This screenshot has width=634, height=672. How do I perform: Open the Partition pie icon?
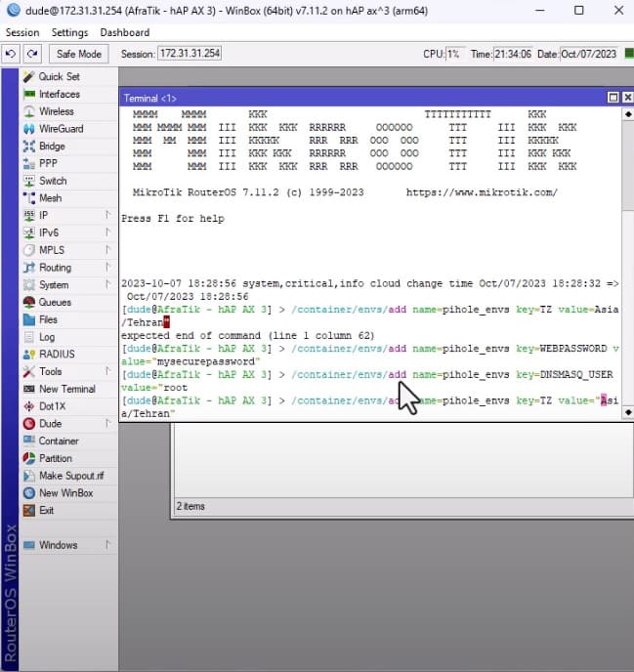coord(28,458)
